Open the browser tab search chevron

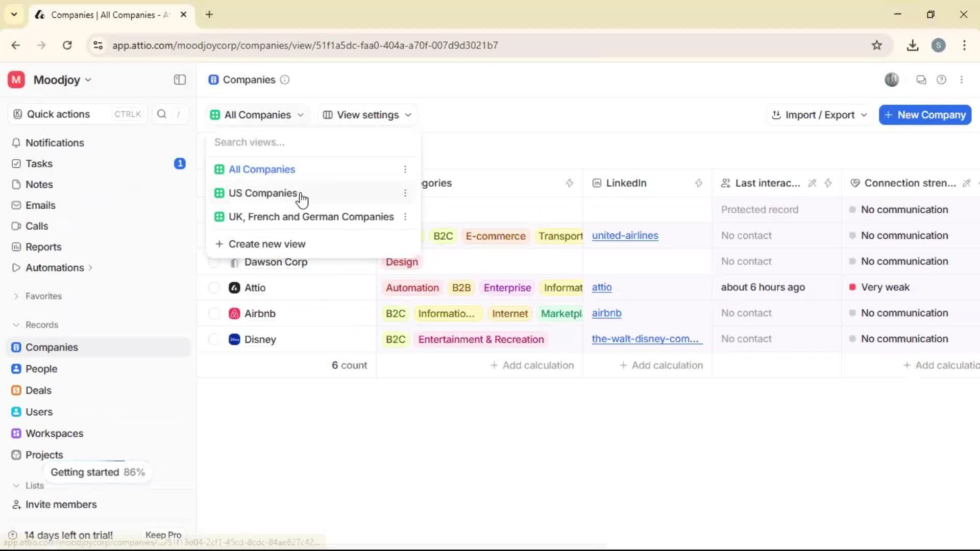click(x=14, y=14)
